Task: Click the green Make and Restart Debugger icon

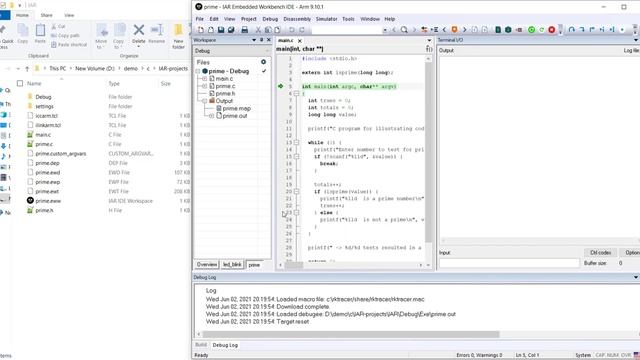Action: 531,30
